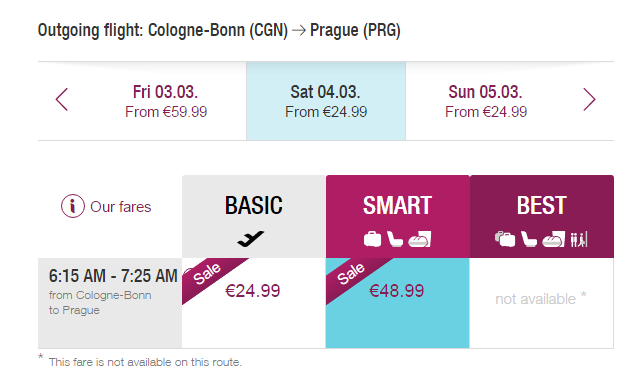Choose the SMART fare at €48.99
This screenshot has height=368, width=637.
coord(397,303)
